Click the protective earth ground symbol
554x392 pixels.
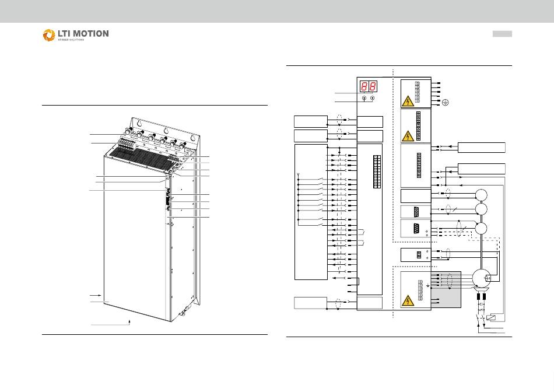[x=446, y=103]
